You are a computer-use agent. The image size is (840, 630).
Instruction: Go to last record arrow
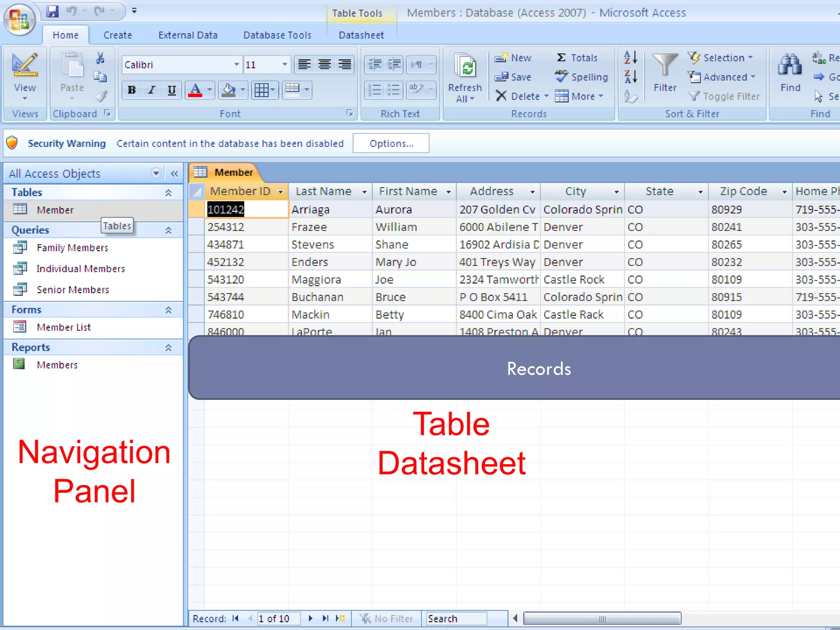[325, 618]
